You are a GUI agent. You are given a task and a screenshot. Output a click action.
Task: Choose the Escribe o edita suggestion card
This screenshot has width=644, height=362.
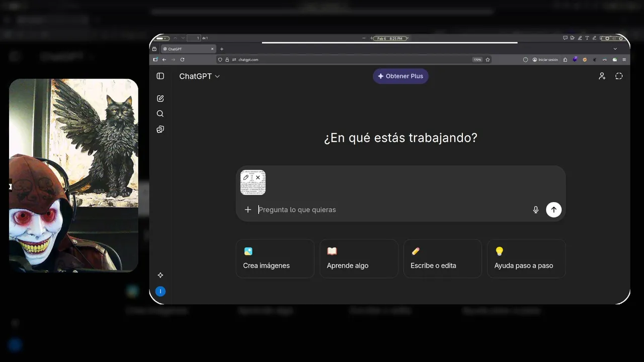click(x=443, y=258)
